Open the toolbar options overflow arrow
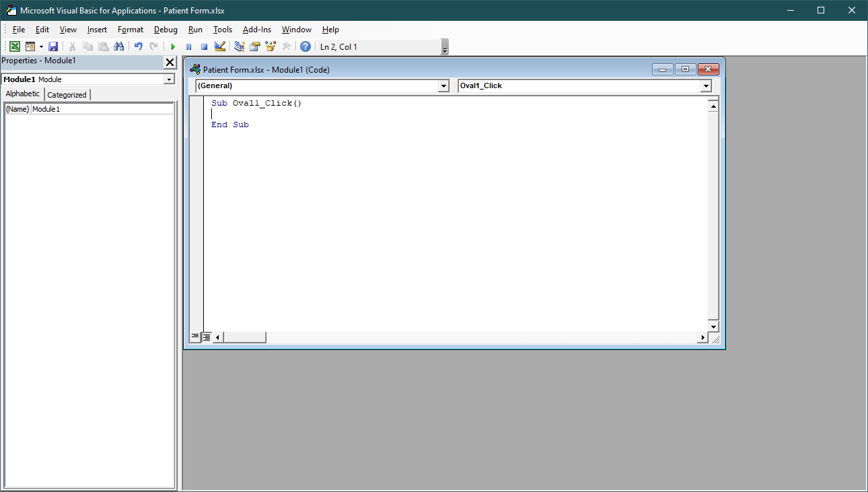Screen dimensions: 868x492 (x=445, y=47)
